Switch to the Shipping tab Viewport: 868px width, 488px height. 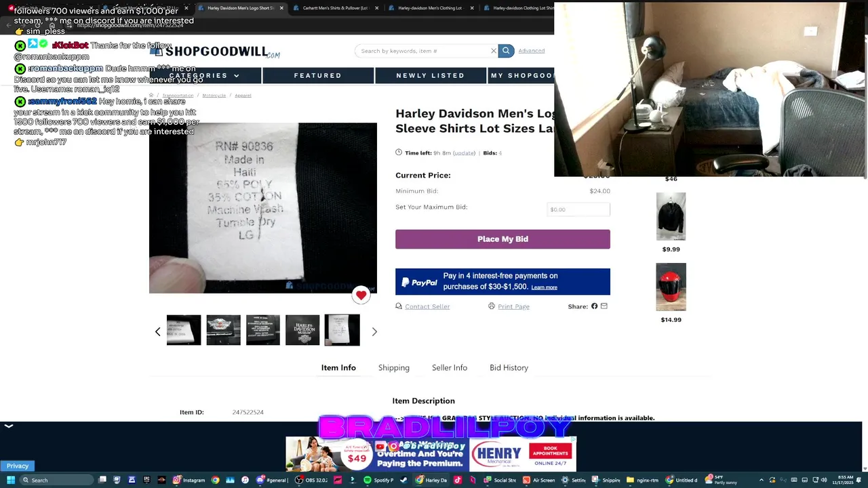coord(394,367)
